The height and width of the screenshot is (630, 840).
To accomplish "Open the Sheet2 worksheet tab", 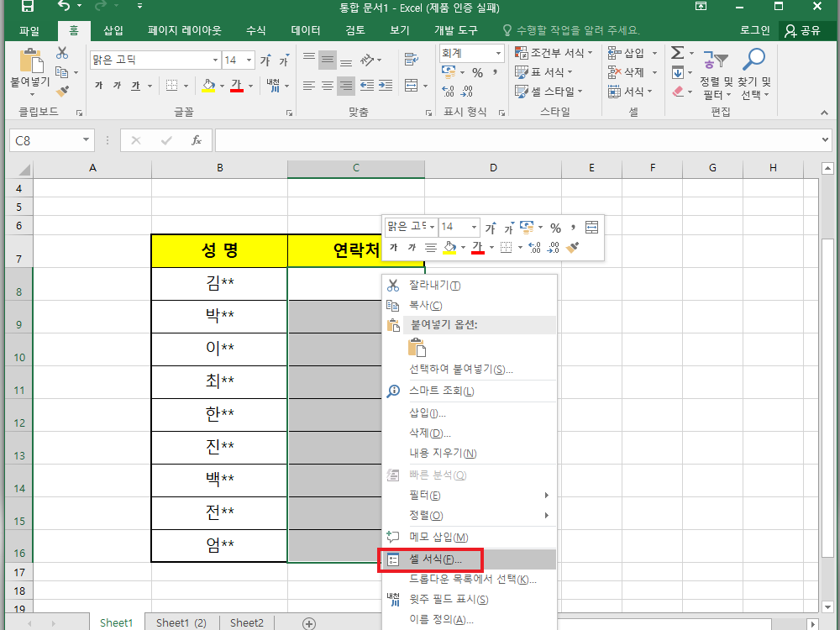I will (x=247, y=622).
